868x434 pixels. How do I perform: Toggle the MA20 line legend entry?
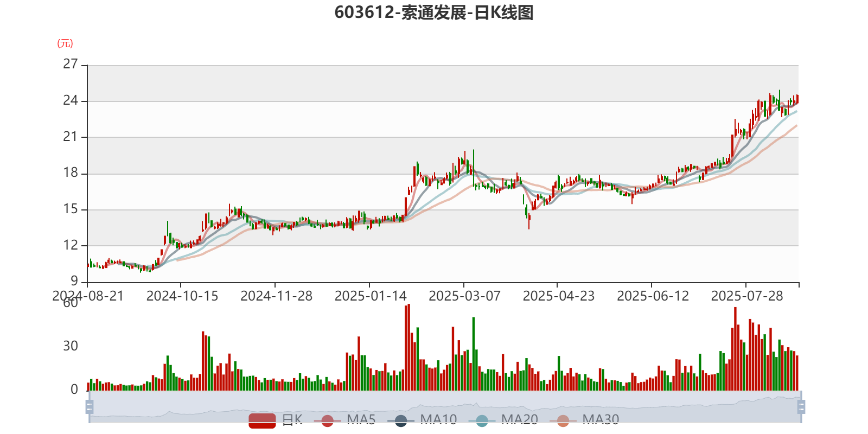(x=503, y=420)
